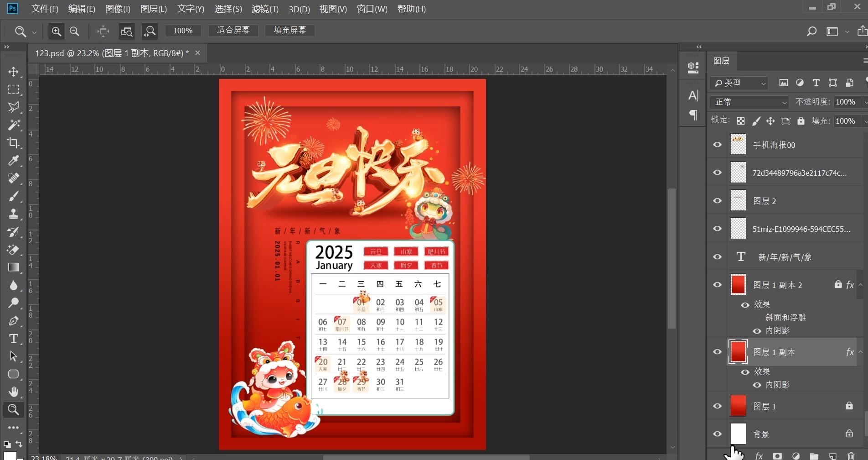The width and height of the screenshot is (868, 460).
Task: Select the History Brush tool
Action: coord(13,232)
